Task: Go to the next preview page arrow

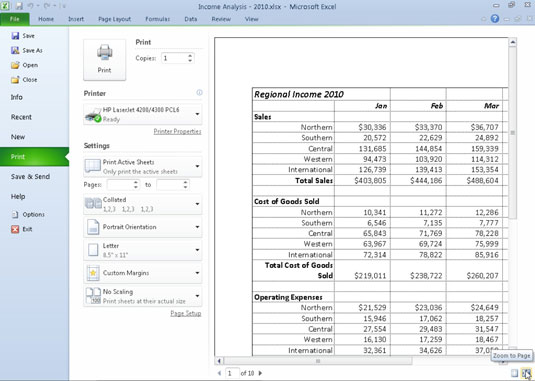Action: tap(260, 373)
